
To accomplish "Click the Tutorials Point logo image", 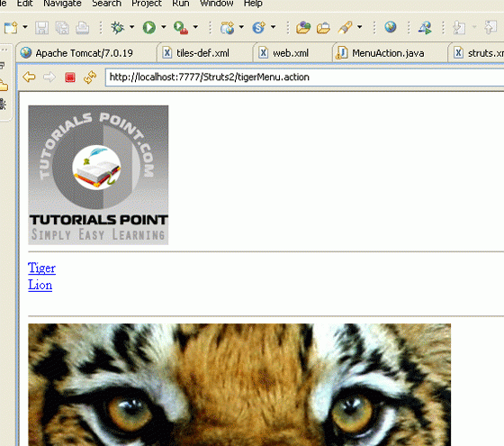I will click(x=98, y=175).
